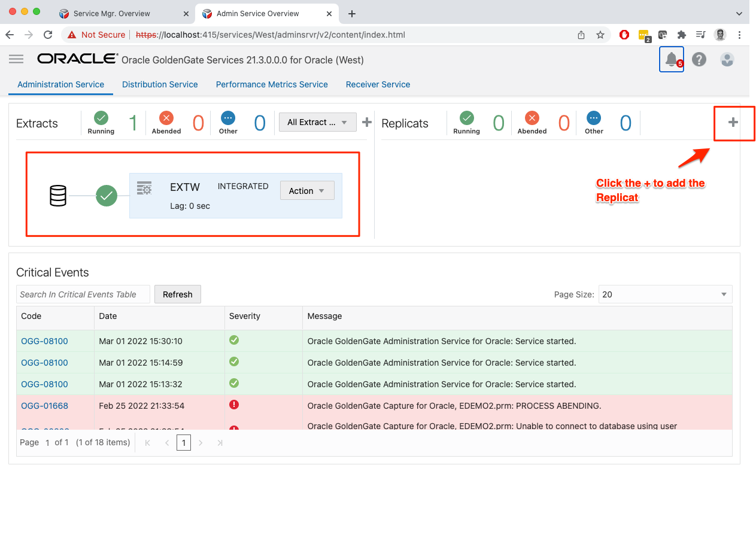Focus the Search In Critical Events field
The image size is (756, 544).
tap(83, 294)
